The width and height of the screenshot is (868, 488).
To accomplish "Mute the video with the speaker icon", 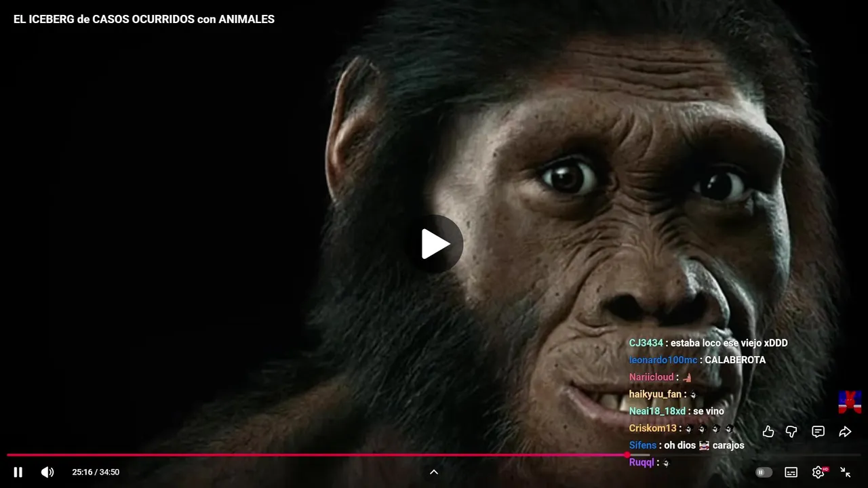I will [x=47, y=472].
